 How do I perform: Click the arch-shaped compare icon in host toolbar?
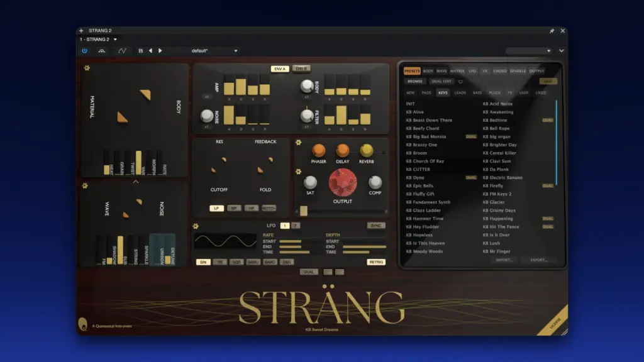coord(101,51)
